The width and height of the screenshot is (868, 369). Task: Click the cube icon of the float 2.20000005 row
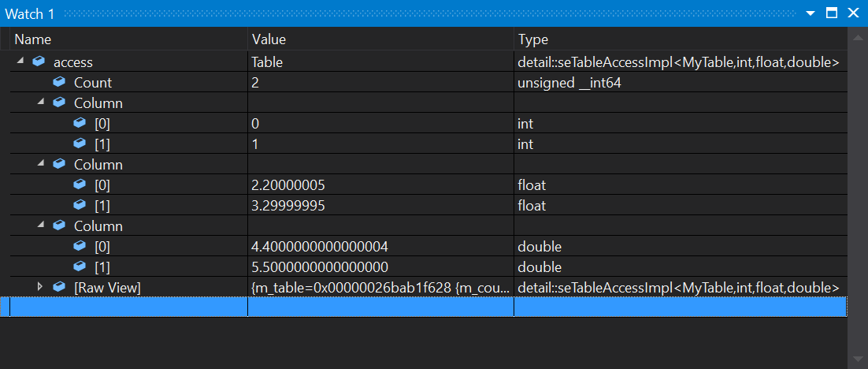[79, 184]
